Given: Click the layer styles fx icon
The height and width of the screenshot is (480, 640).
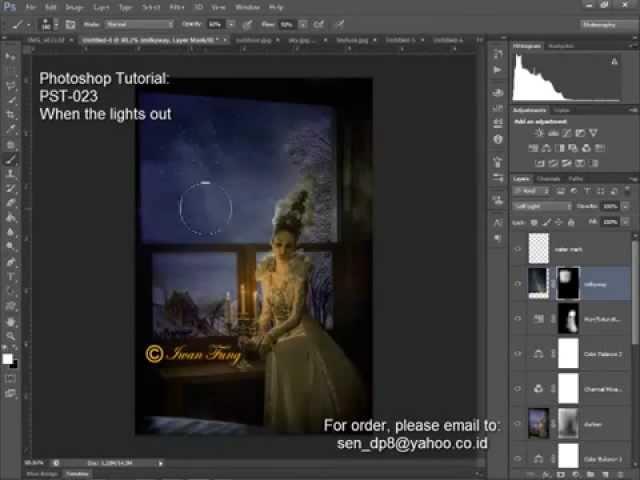Looking at the screenshot, I should pos(547,475).
